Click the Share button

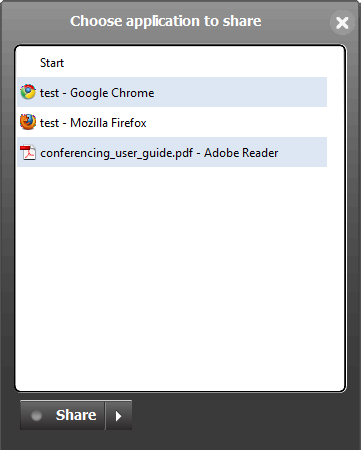[x=63, y=415]
